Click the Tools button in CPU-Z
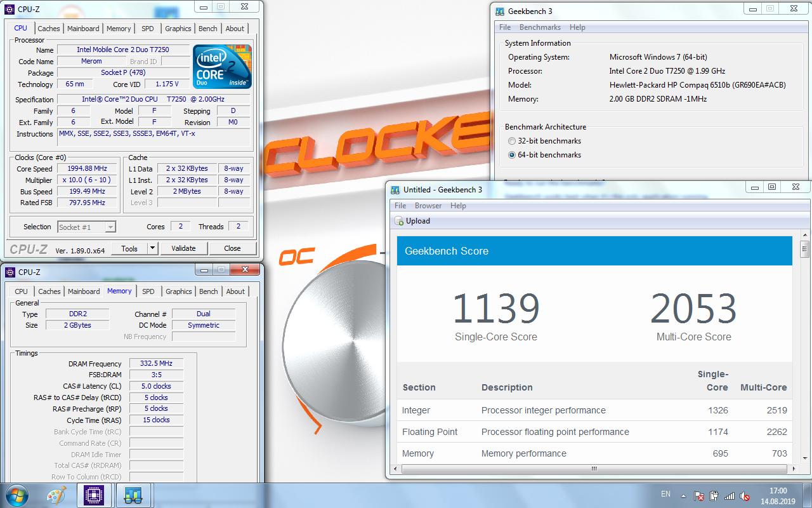Viewport: 812px width, 508px height. tap(129, 248)
